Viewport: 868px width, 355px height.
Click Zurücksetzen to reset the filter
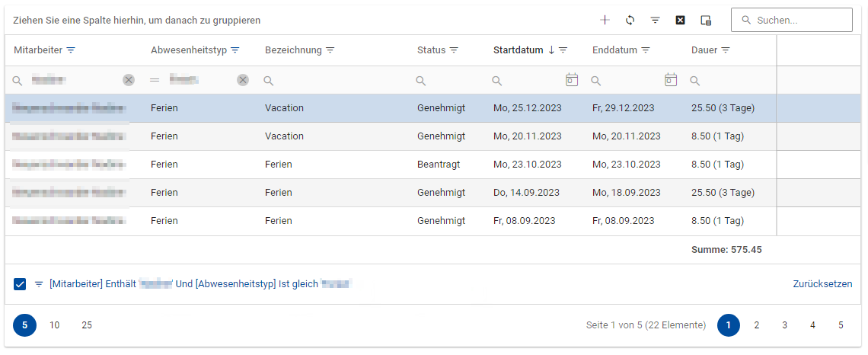pyautogui.click(x=822, y=284)
